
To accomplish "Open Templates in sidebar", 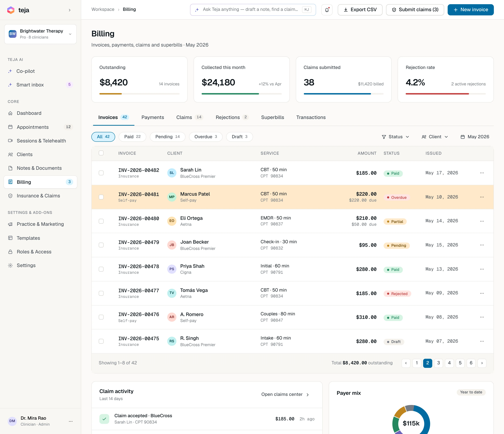I will (40, 238).
